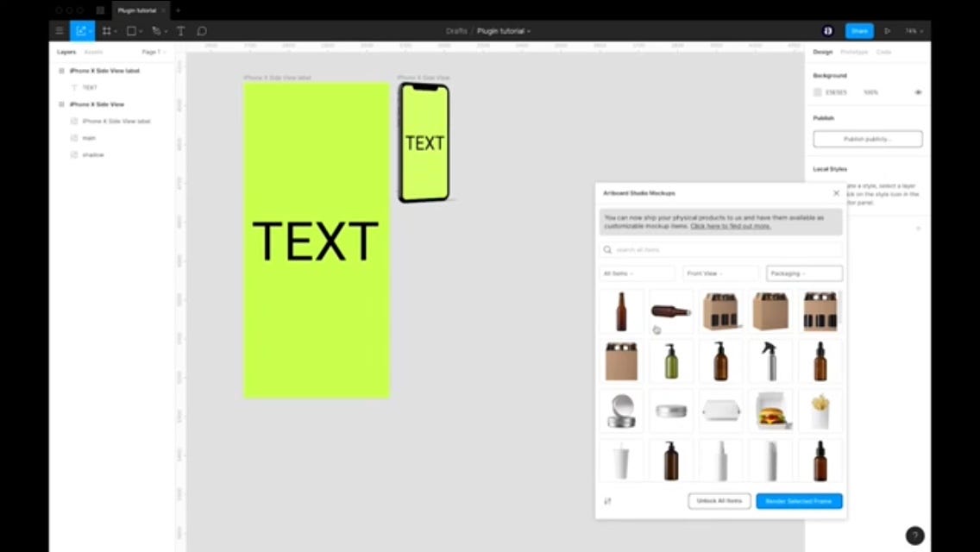Open the Assets panel tab
980x552 pixels.
click(95, 52)
